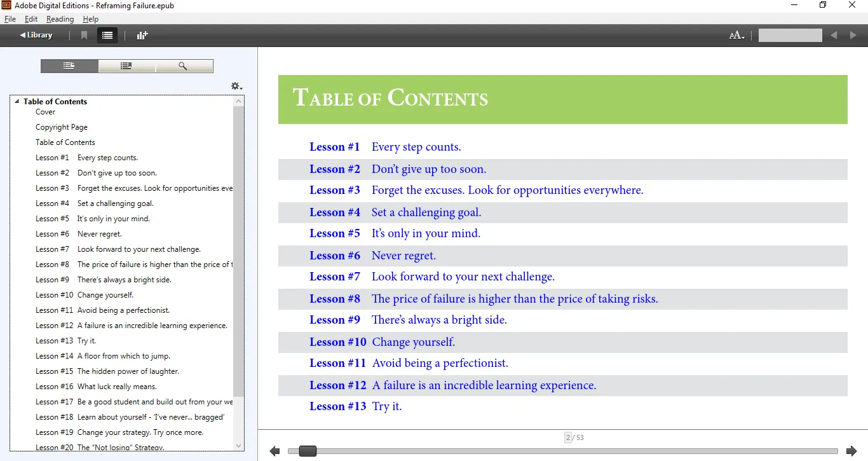The height and width of the screenshot is (461, 868).
Task: Select Lesson #15 hidden power of laughter
Action: pos(107,371)
